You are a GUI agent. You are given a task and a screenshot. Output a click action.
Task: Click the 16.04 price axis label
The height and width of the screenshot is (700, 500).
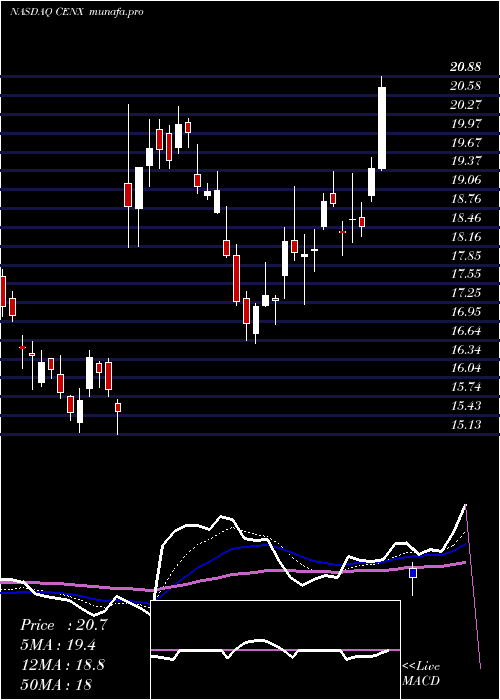click(466, 368)
